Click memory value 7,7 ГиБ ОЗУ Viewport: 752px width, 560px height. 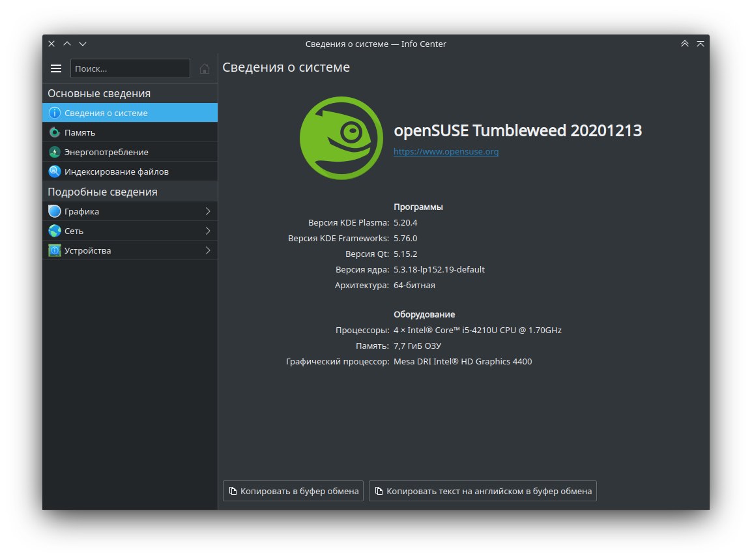[x=417, y=346]
